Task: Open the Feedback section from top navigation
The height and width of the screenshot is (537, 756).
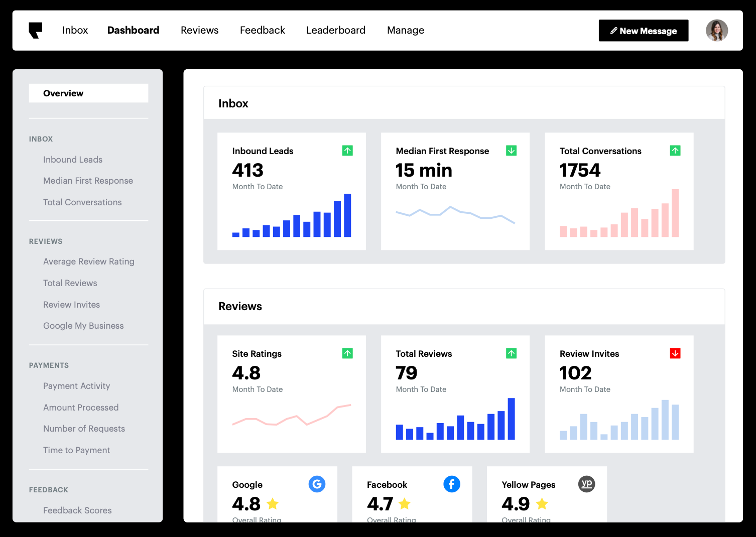Action: tap(263, 30)
